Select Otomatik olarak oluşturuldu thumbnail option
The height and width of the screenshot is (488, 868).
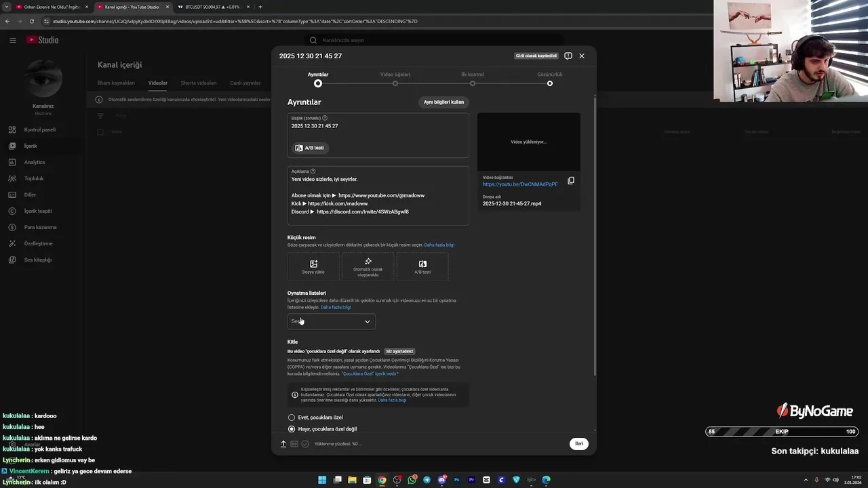[368, 266]
